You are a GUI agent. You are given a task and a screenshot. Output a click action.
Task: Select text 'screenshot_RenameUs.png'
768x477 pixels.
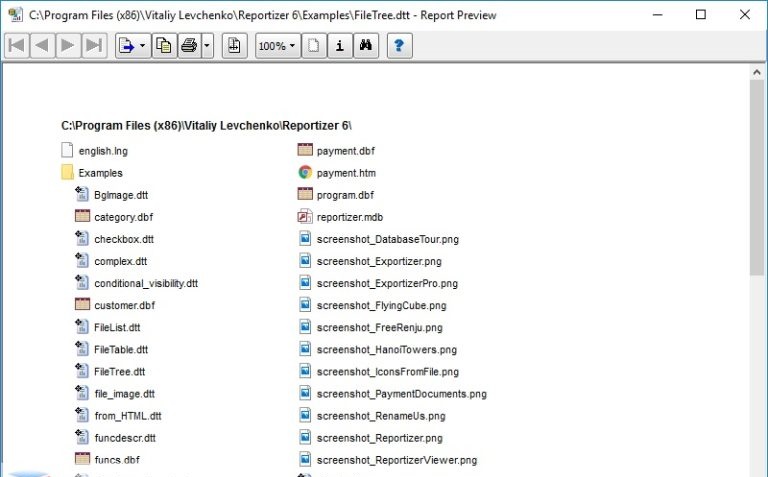click(x=381, y=416)
